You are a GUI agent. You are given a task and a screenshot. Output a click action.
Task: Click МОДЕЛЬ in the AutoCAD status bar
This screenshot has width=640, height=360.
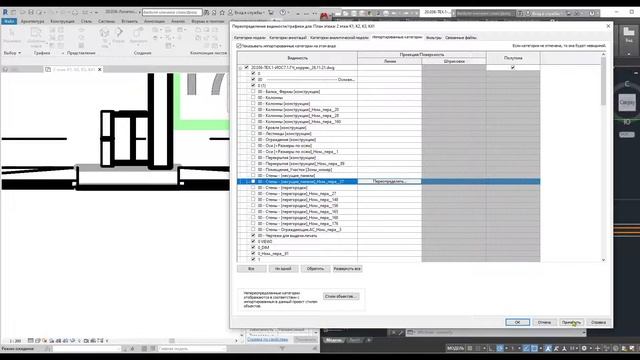pos(456,348)
